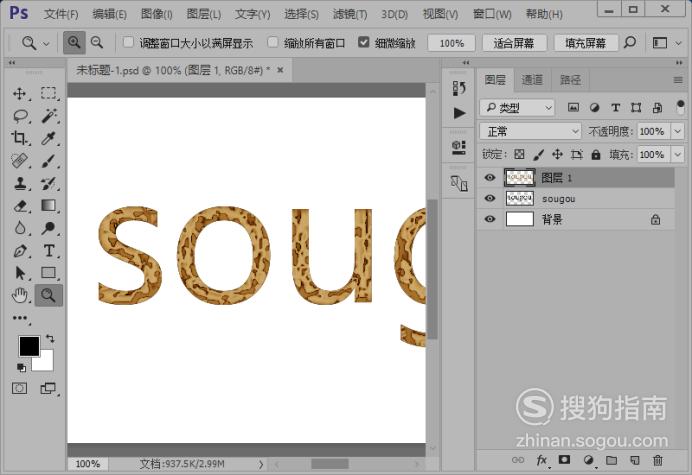This screenshot has width=692, height=475.
Task: Open the blend mode 正常 dropdown
Action: (530, 131)
